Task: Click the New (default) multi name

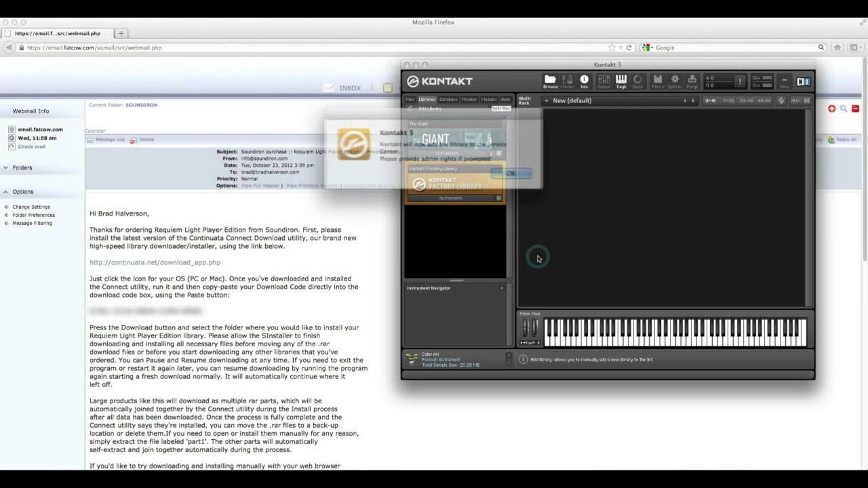Action: tap(572, 100)
